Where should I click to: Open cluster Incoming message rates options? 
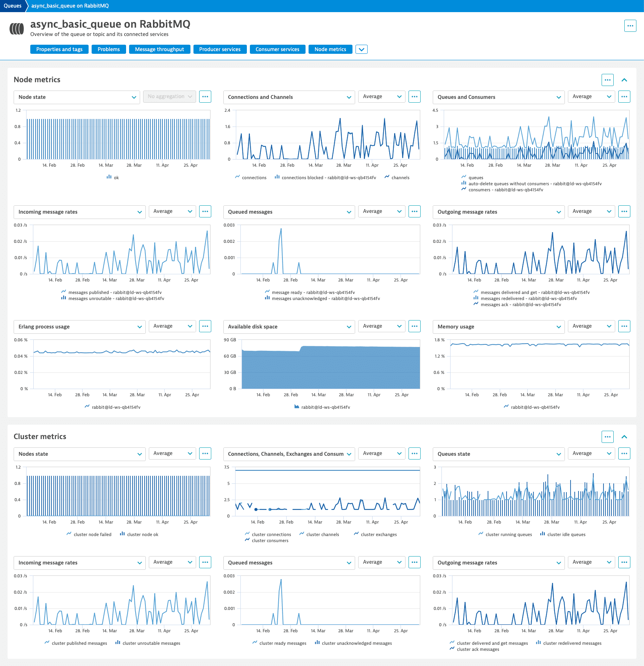pyautogui.click(x=205, y=562)
